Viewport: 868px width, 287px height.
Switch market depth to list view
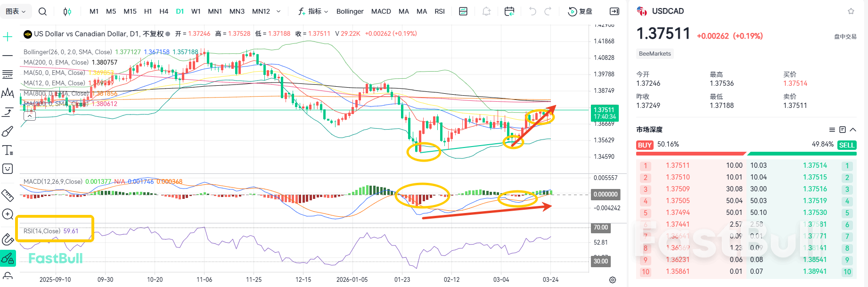coord(832,130)
